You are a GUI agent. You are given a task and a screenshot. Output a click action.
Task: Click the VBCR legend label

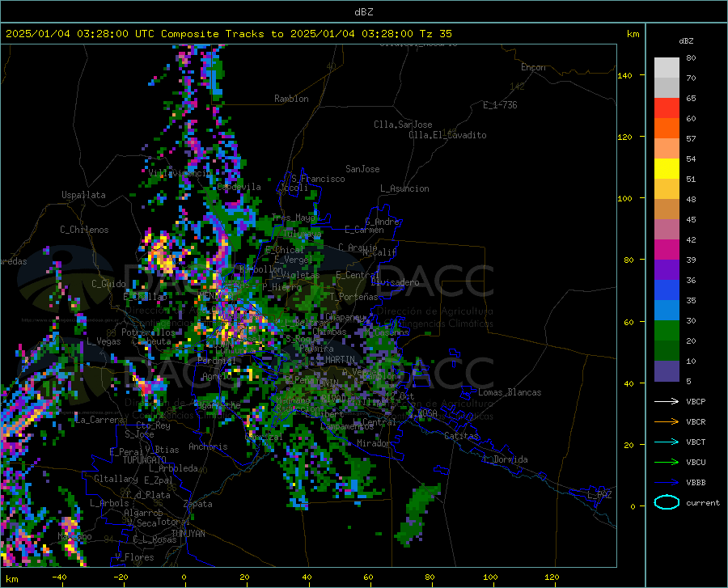(696, 422)
